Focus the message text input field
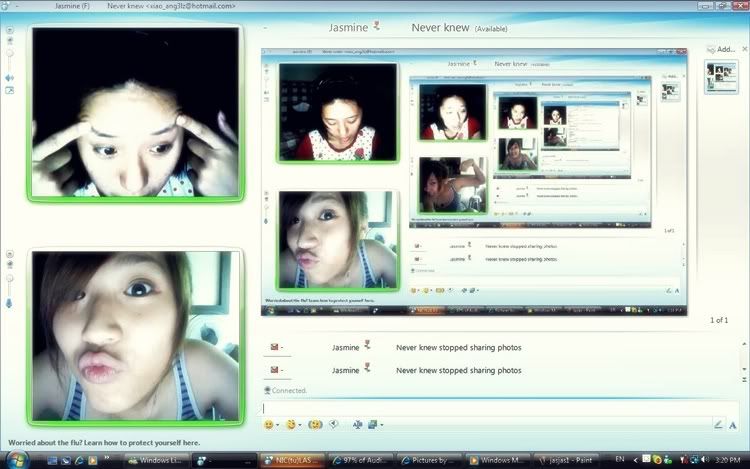 (x=500, y=408)
